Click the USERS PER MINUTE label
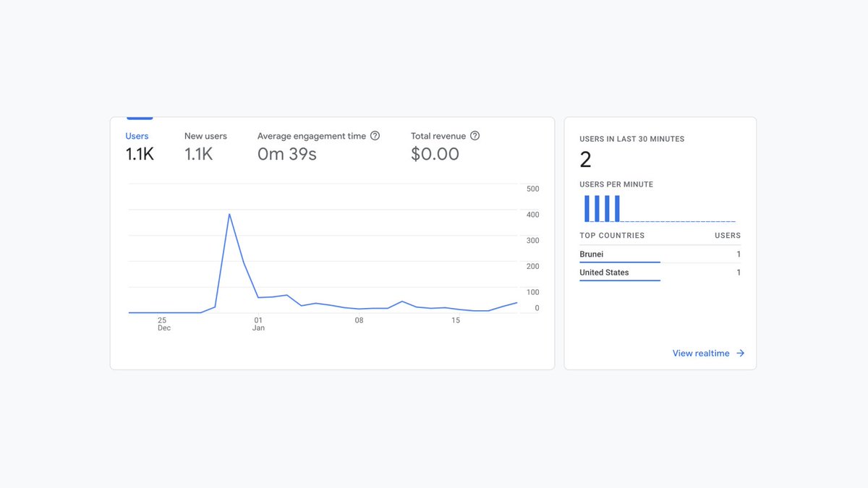The image size is (868, 488). (x=616, y=184)
